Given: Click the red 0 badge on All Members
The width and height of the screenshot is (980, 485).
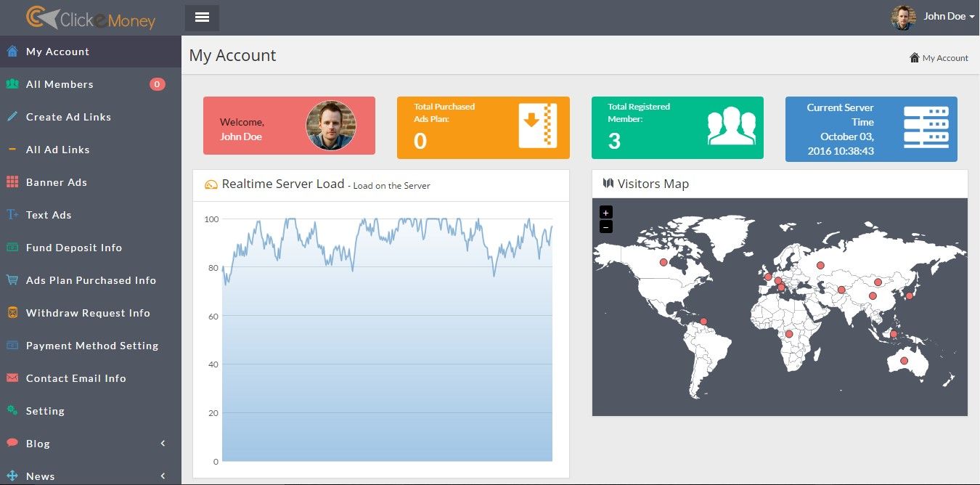Looking at the screenshot, I should click(157, 84).
